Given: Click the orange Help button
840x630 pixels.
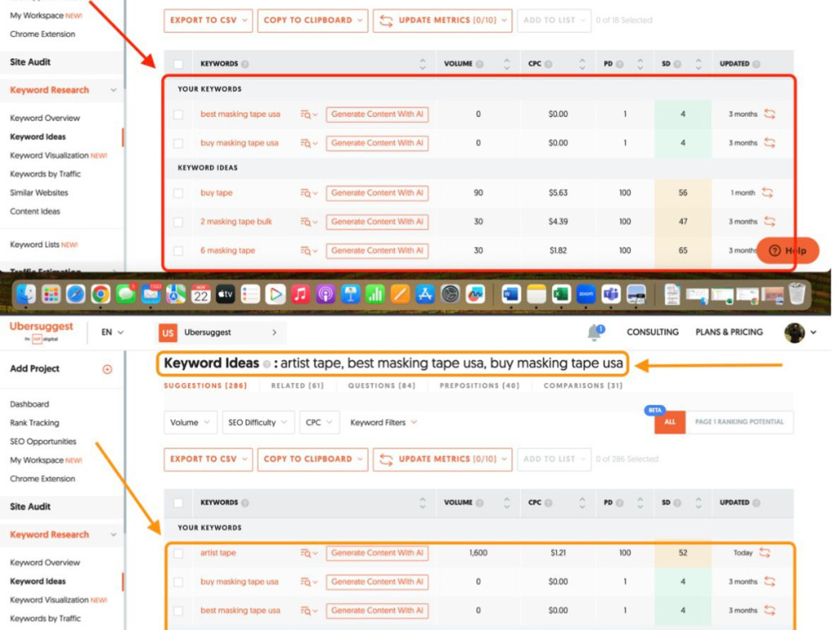Looking at the screenshot, I should (788, 250).
